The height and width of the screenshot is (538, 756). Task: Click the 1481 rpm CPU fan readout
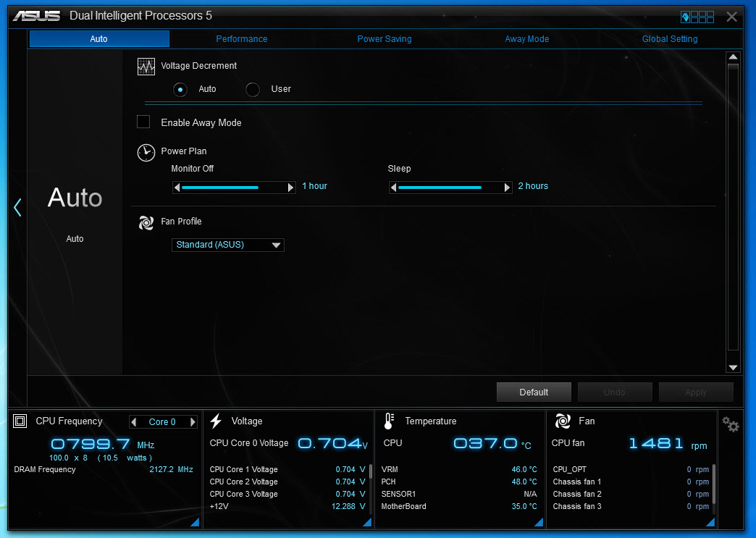[x=668, y=444]
